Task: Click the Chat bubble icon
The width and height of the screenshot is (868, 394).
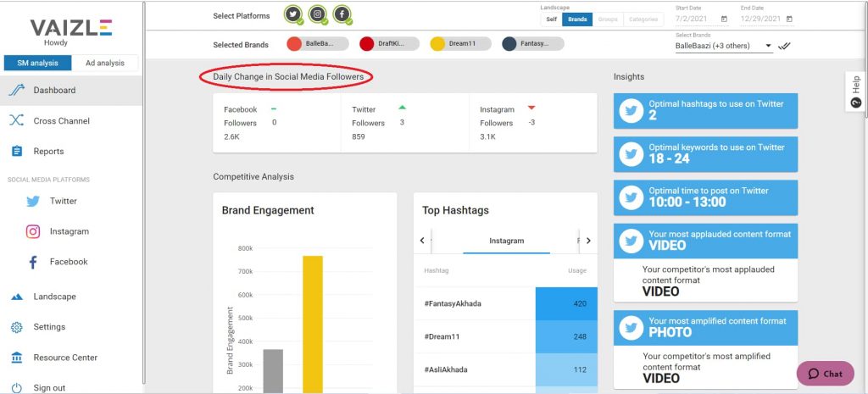Action: [x=813, y=374]
